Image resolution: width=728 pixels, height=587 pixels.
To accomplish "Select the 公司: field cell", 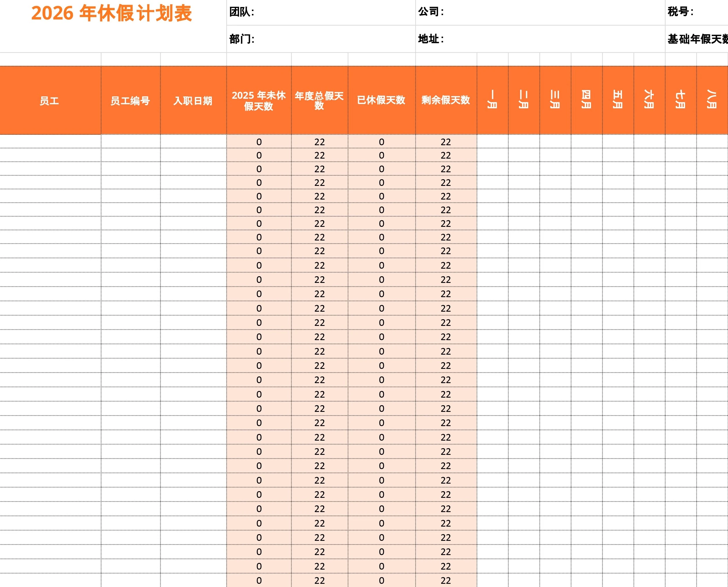I will (540, 12).
